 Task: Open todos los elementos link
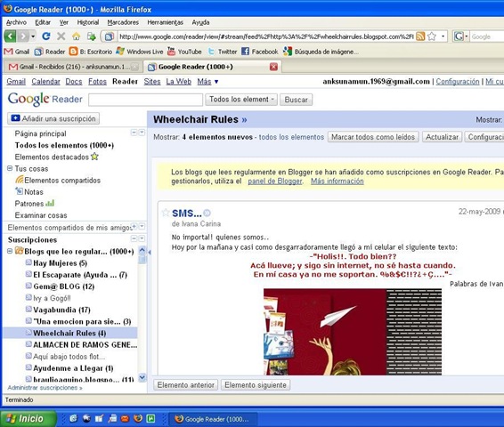tap(291, 137)
